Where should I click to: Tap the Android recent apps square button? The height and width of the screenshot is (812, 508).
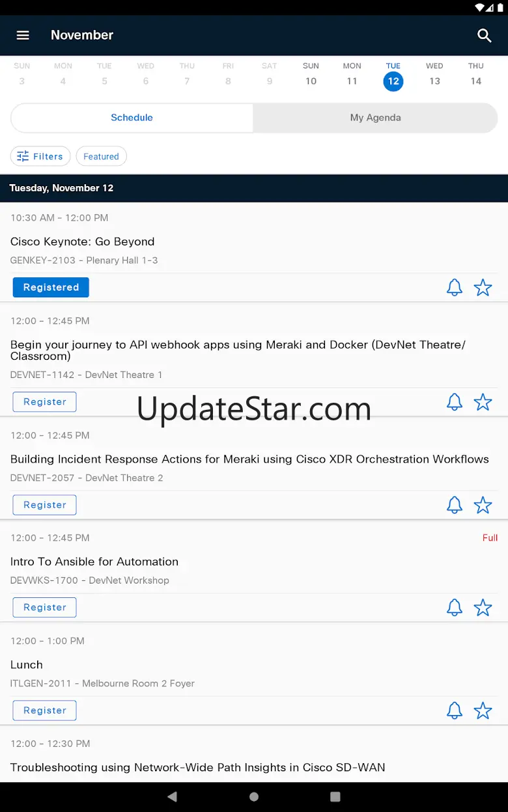(335, 796)
